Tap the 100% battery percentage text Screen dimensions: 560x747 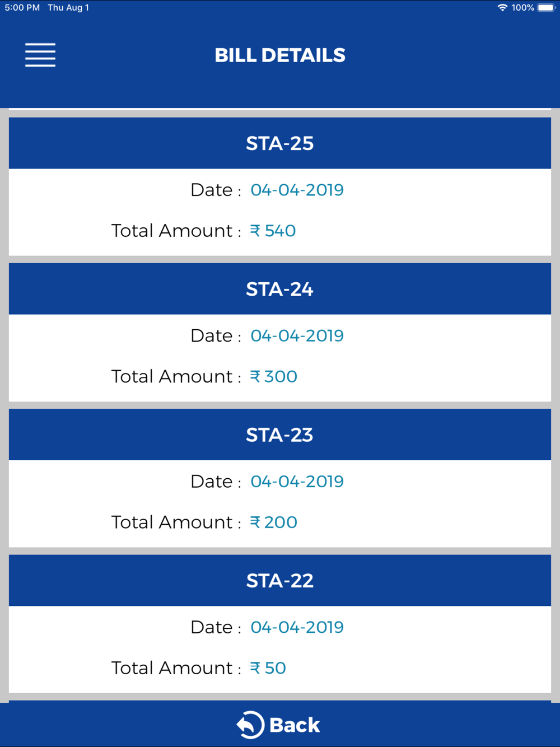[522, 8]
